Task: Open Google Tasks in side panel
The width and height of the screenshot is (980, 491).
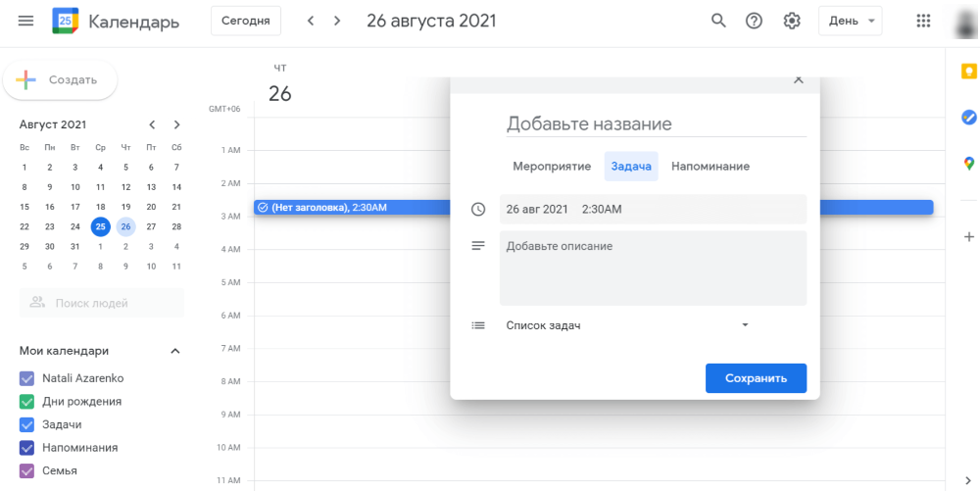Action: point(969,117)
